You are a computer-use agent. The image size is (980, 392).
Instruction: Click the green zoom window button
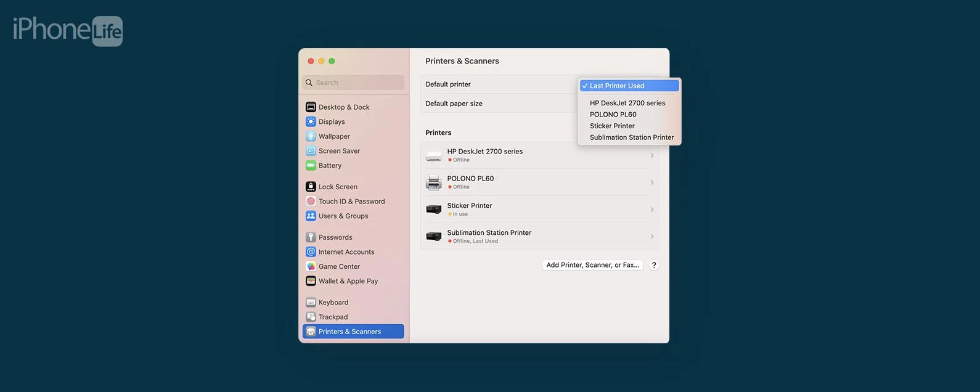332,61
